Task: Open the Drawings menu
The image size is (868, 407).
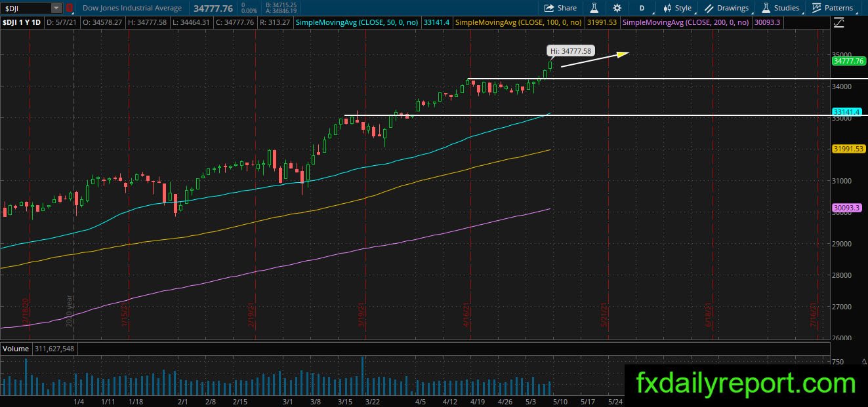Action: click(726, 8)
